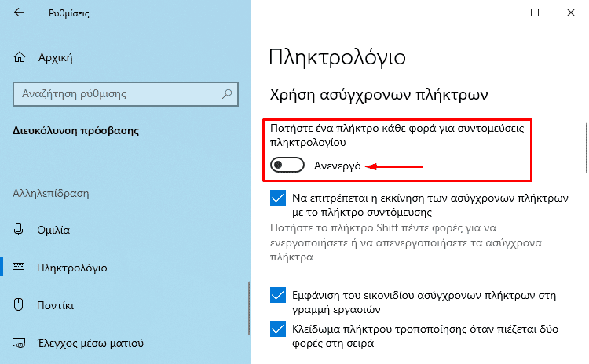The height and width of the screenshot is (364, 589).
Task: Click the Αναζήτηση ρύθμισης search field
Action: pos(126,94)
